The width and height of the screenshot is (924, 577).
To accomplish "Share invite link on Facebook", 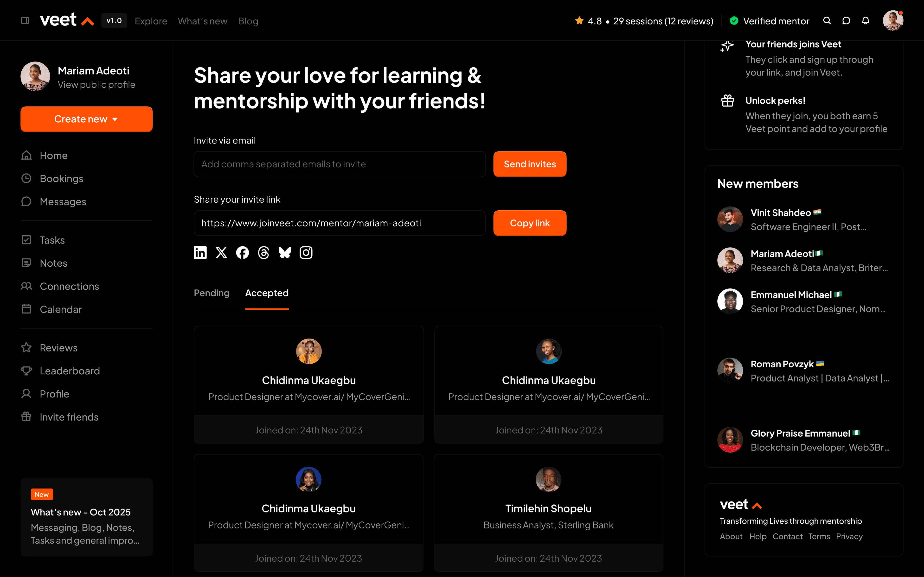I will point(243,253).
